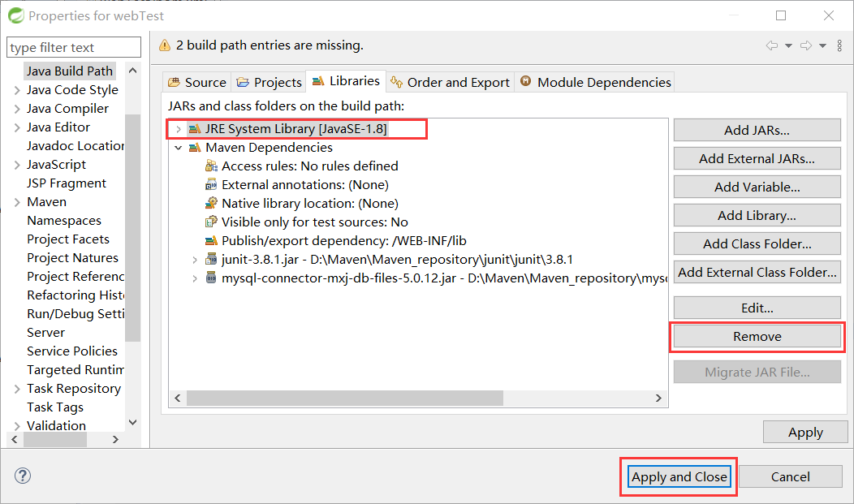854x504 pixels.
Task: Click Add External Class Folder... button
Action: click(x=757, y=272)
